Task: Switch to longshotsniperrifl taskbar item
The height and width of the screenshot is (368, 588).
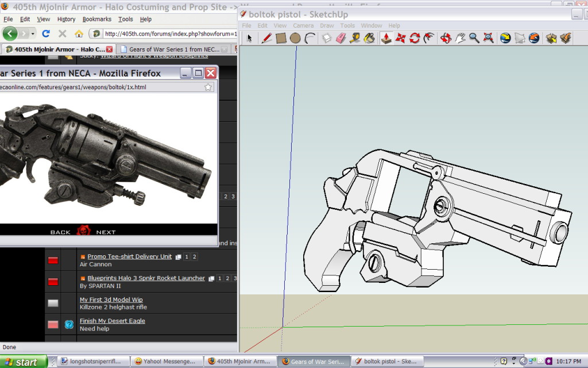Action: coord(94,361)
